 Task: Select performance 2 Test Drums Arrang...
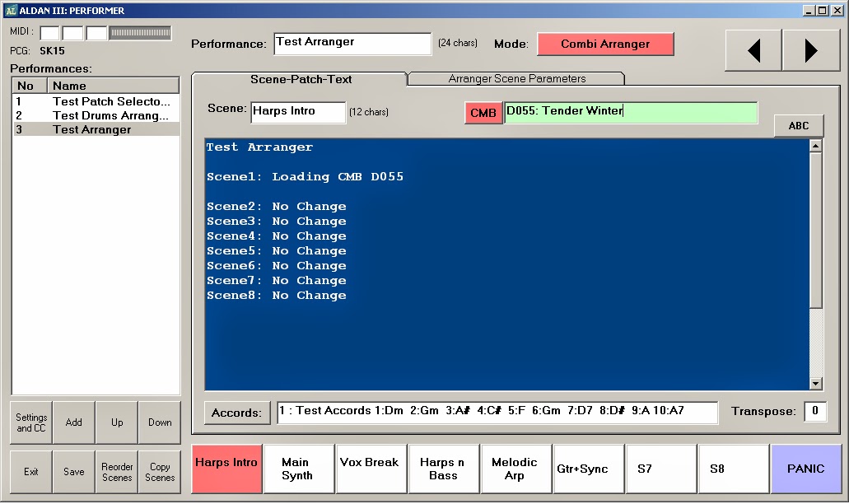point(96,115)
